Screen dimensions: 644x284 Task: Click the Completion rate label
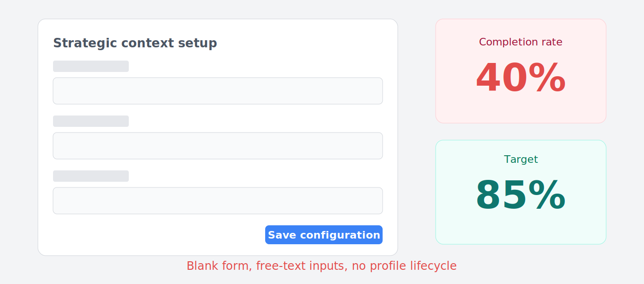click(x=520, y=42)
